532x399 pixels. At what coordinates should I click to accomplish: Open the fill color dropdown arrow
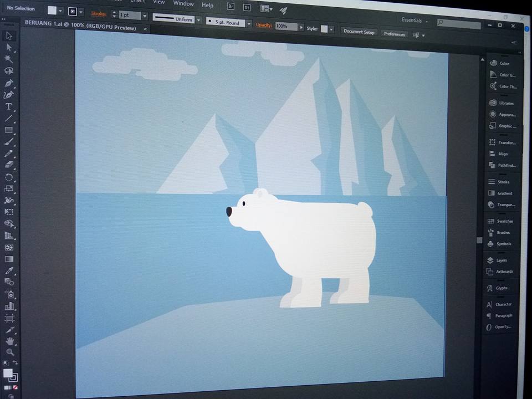coord(60,11)
